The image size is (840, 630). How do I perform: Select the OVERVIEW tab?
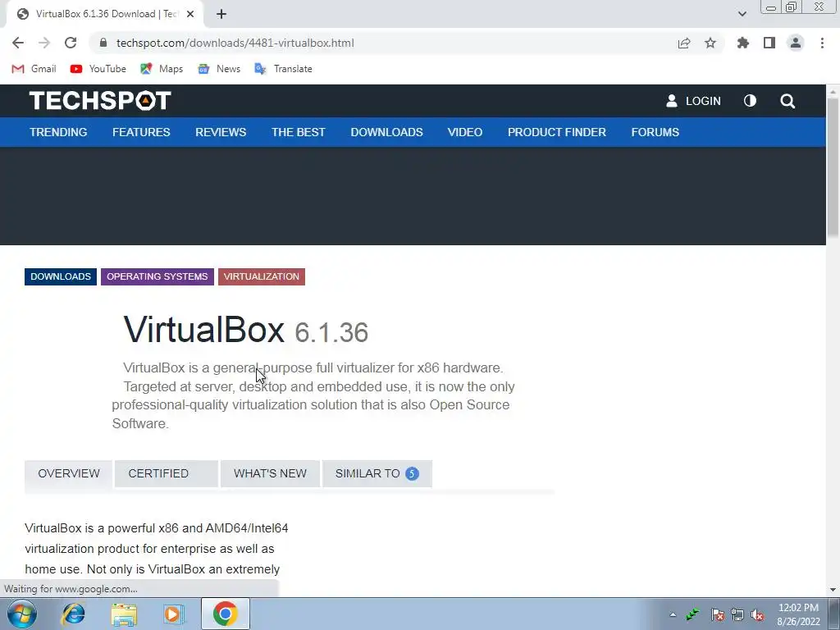tap(69, 473)
